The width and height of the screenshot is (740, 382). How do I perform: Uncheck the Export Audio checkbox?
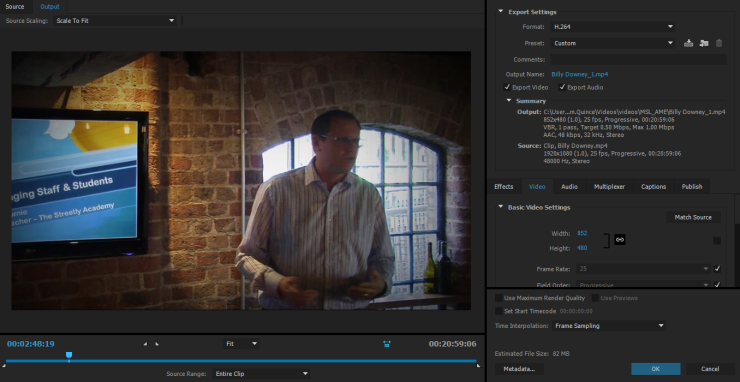click(562, 87)
